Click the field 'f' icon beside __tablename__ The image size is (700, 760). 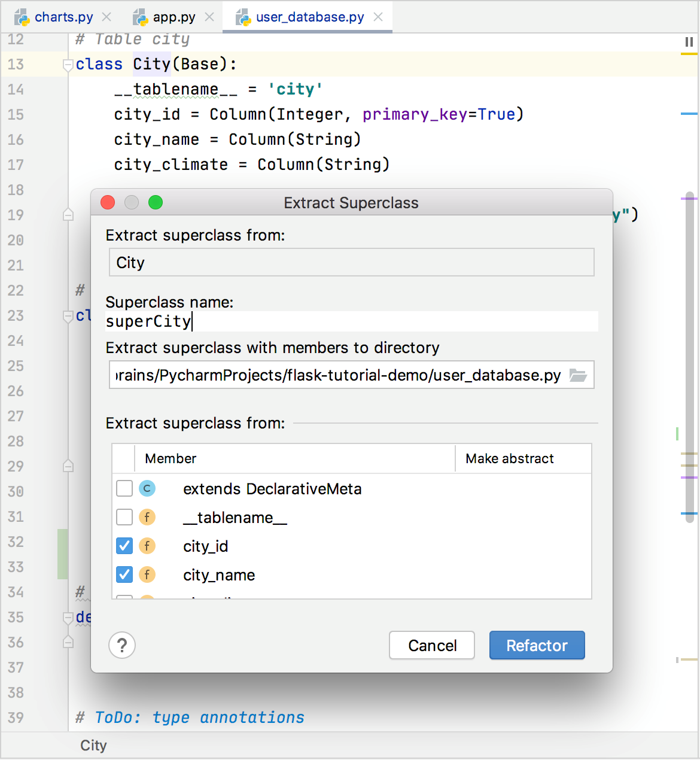(147, 517)
